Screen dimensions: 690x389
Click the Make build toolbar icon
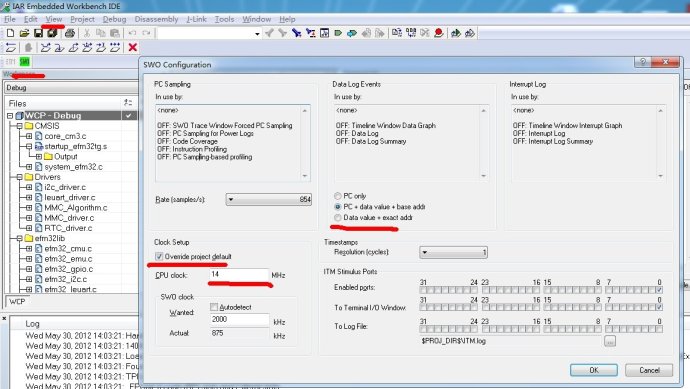pos(411,33)
